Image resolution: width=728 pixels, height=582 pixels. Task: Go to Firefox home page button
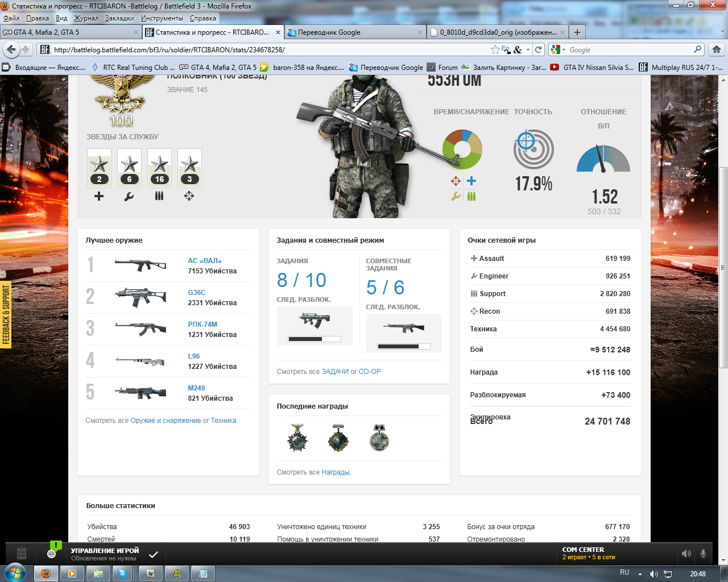coord(717,49)
